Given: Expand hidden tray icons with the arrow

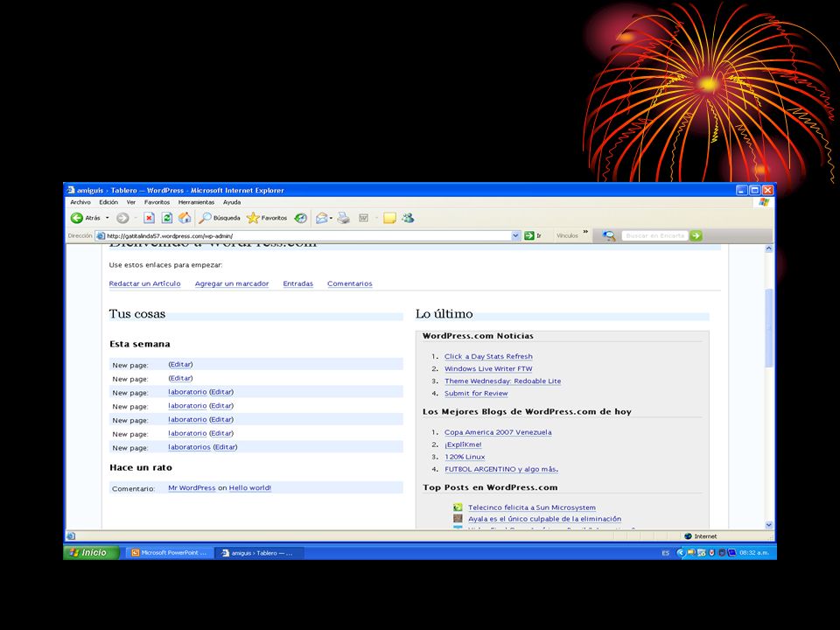Looking at the screenshot, I should click(681, 553).
